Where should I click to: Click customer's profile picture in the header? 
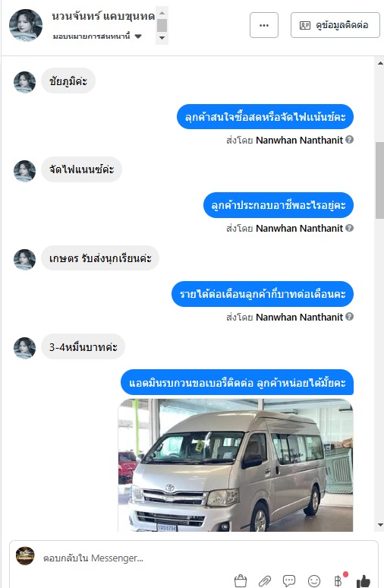click(26, 25)
